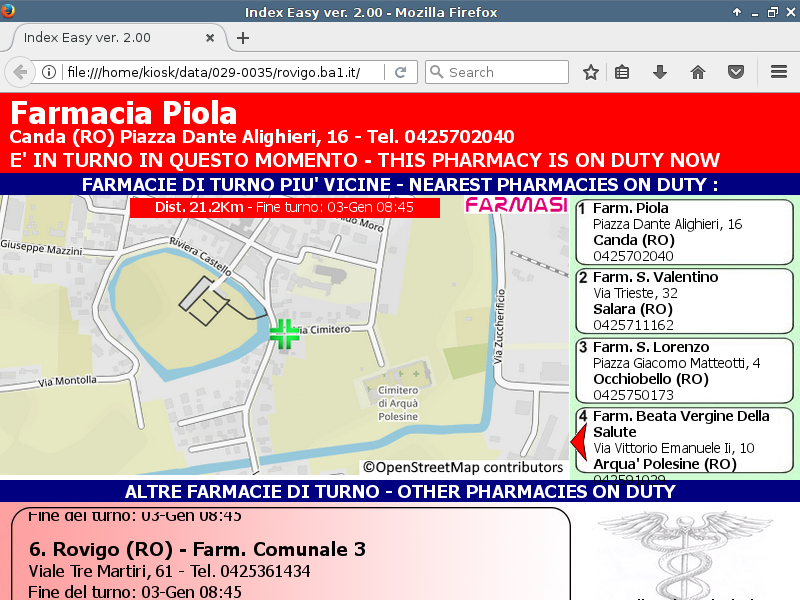The height and width of the screenshot is (600, 800).
Task: Select Farm. Piola in pharmacy list
Action: [x=684, y=232]
